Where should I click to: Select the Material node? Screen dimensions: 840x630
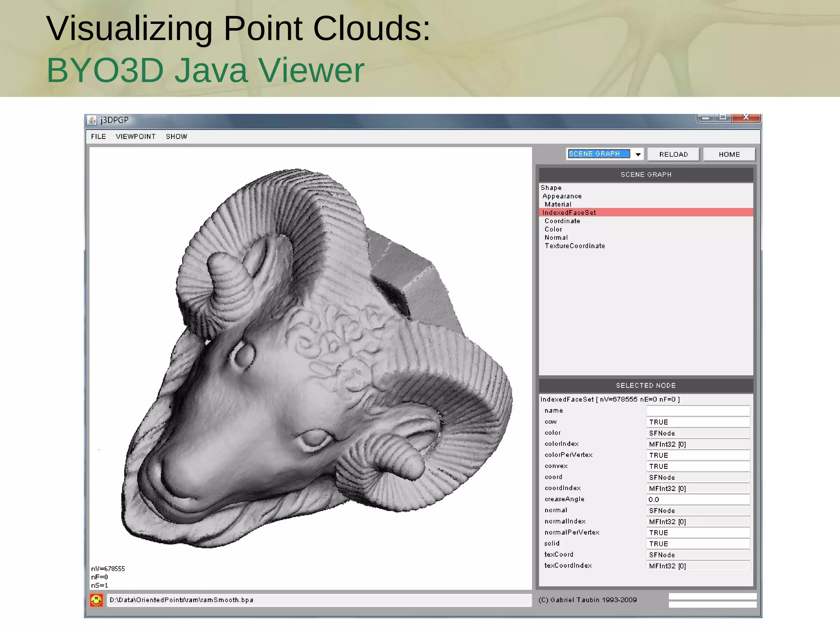pyautogui.click(x=558, y=204)
